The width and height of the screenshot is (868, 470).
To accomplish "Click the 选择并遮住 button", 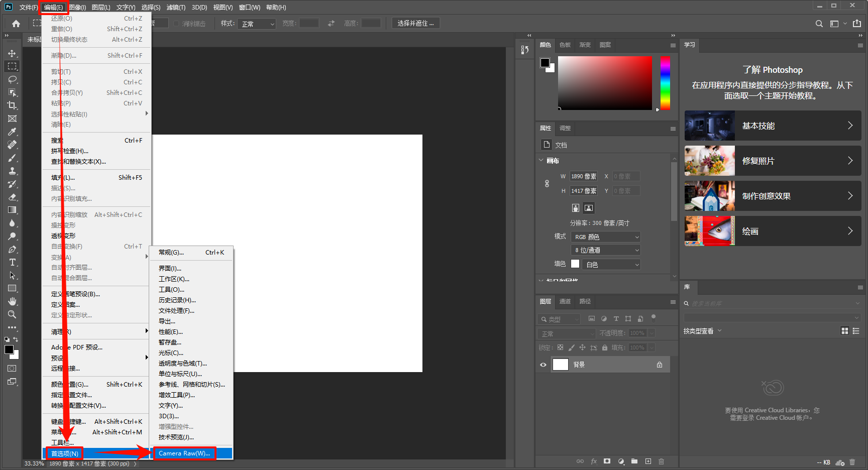I will [x=415, y=23].
